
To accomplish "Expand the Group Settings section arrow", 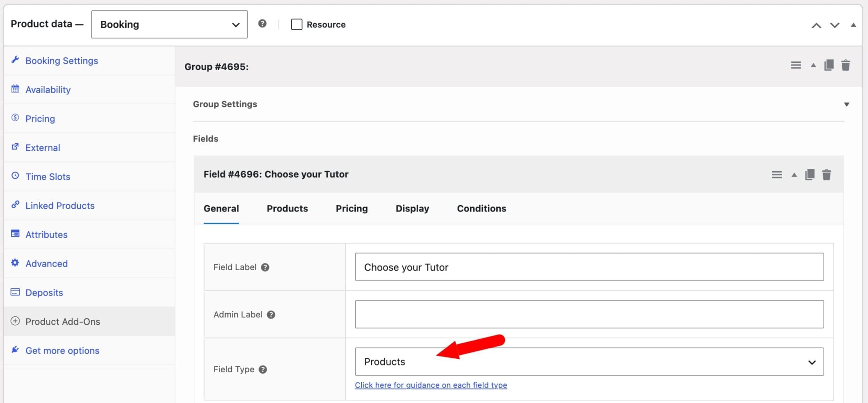I will tap(847, 104).
